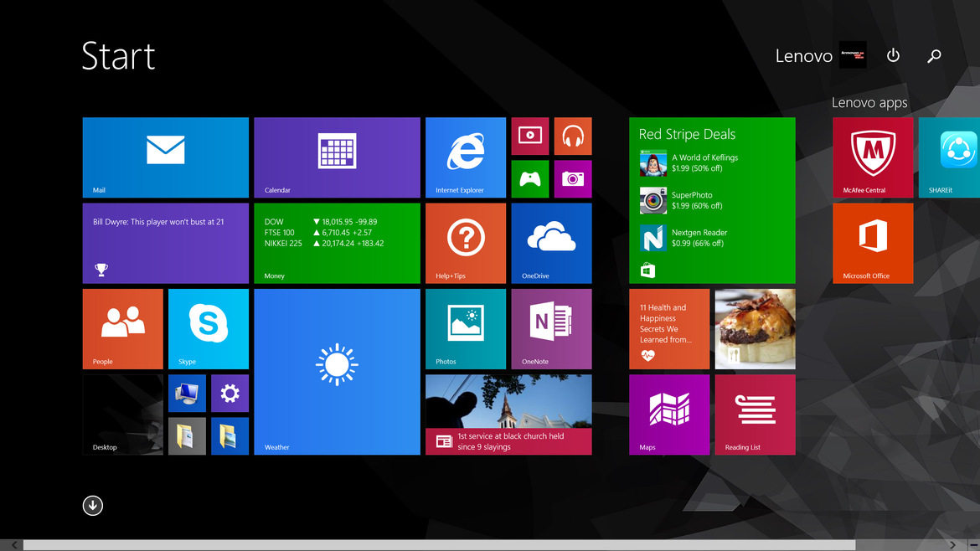Open the Red Stripe Deals Store tile
Screen dimensions: 980x551
click(x=712, y=200)
